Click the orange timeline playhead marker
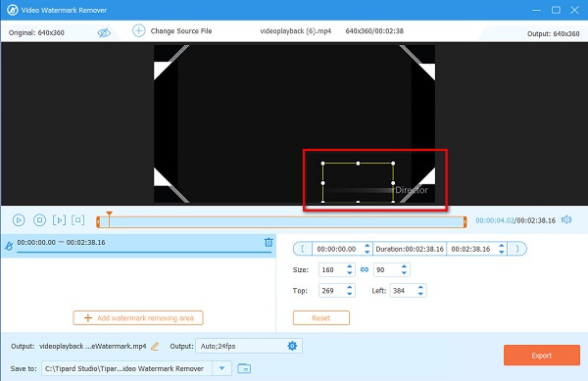Screen dimensions: 588x381 point(109,214)
